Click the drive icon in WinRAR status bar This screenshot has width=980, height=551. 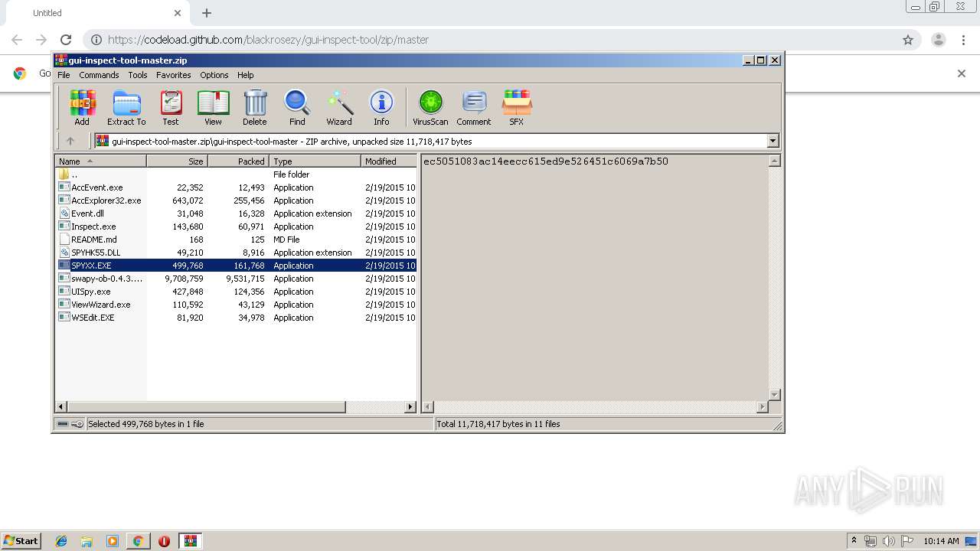pos(63,424)
